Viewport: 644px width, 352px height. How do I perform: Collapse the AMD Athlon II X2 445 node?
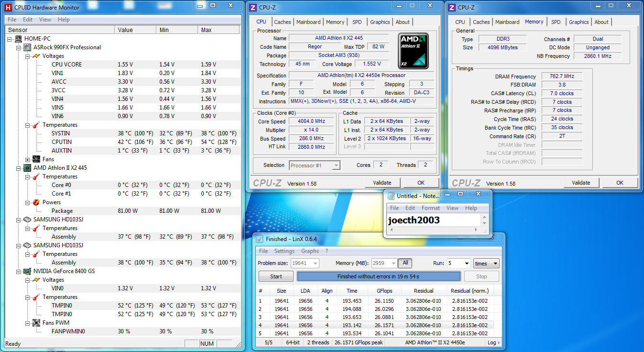19,168
